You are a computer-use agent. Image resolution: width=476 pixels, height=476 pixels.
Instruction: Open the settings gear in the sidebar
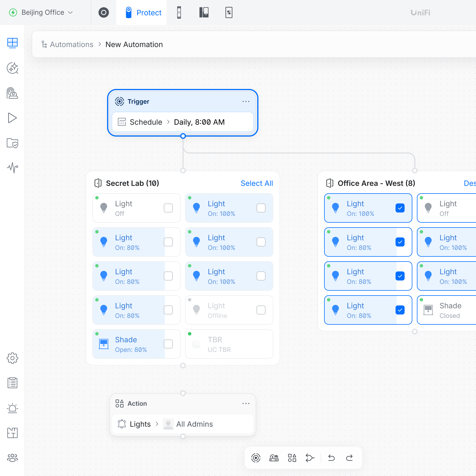[x=12, y=358]
